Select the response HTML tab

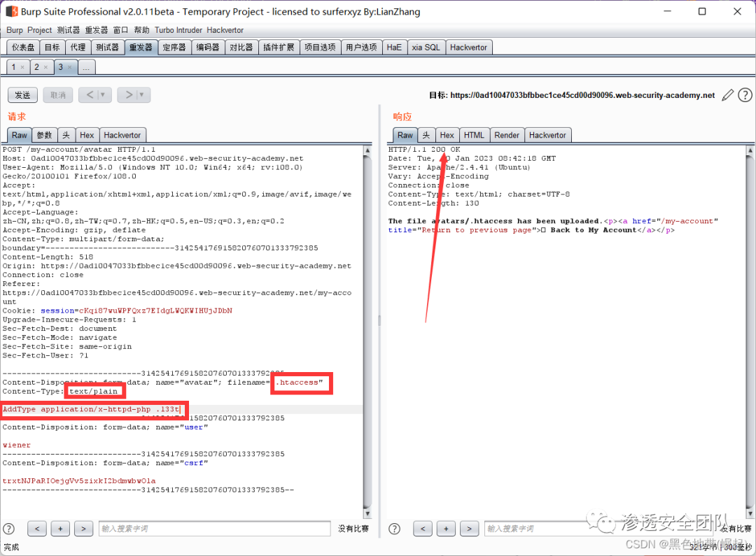coord(474,136)
